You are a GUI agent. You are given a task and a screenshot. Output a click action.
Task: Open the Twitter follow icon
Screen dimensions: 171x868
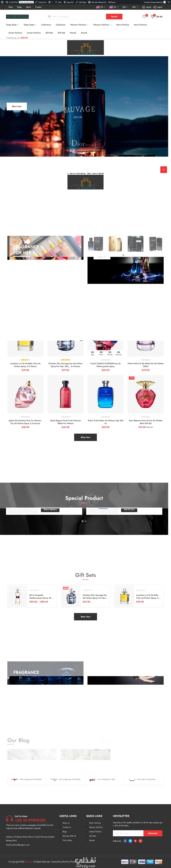click(x=130, y=841)
